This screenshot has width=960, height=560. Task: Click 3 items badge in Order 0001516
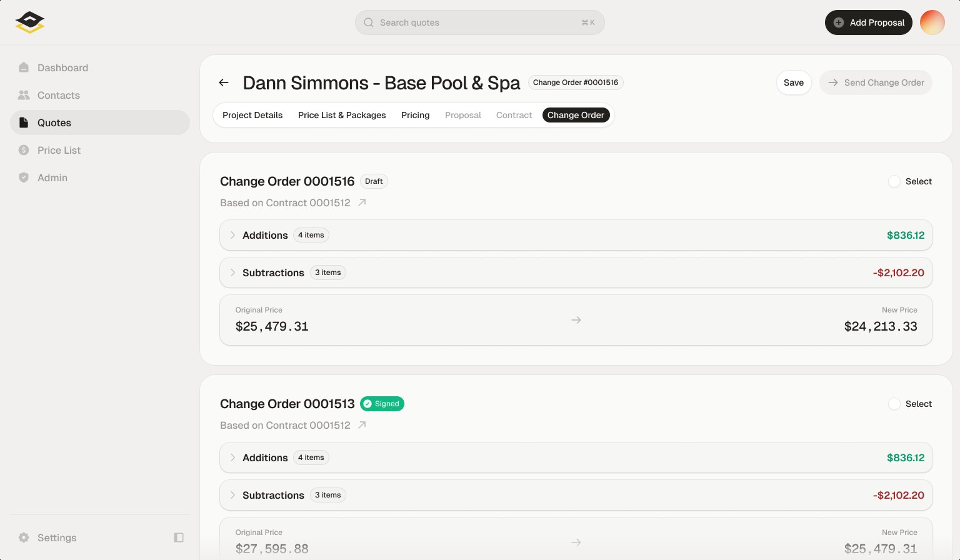[328, 272]
